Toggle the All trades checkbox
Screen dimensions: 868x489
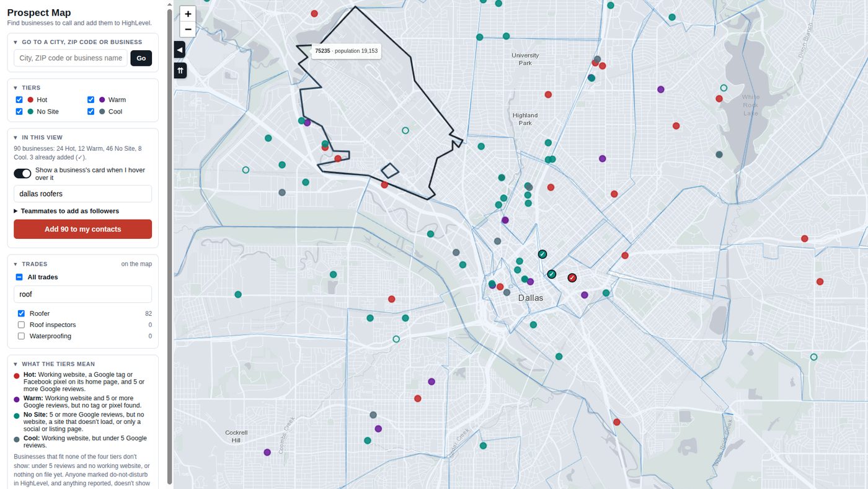(19, 277)
